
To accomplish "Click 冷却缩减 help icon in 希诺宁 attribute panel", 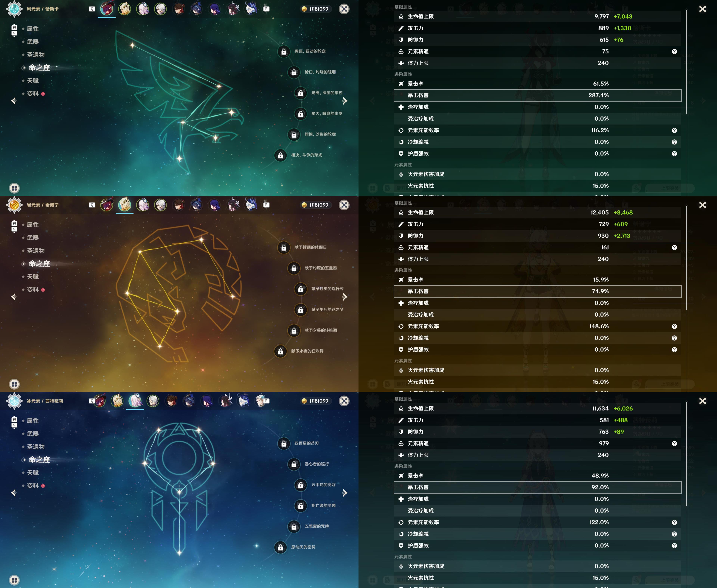I will 674,338.
